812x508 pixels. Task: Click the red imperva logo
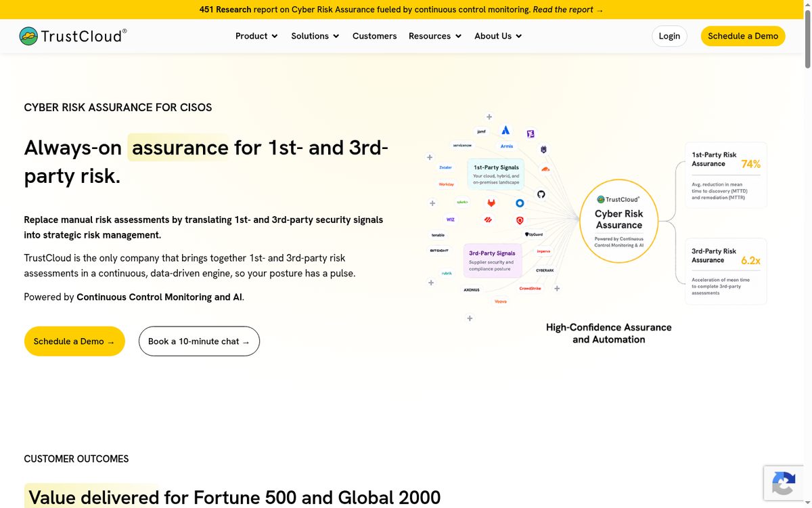coord(543,251)
